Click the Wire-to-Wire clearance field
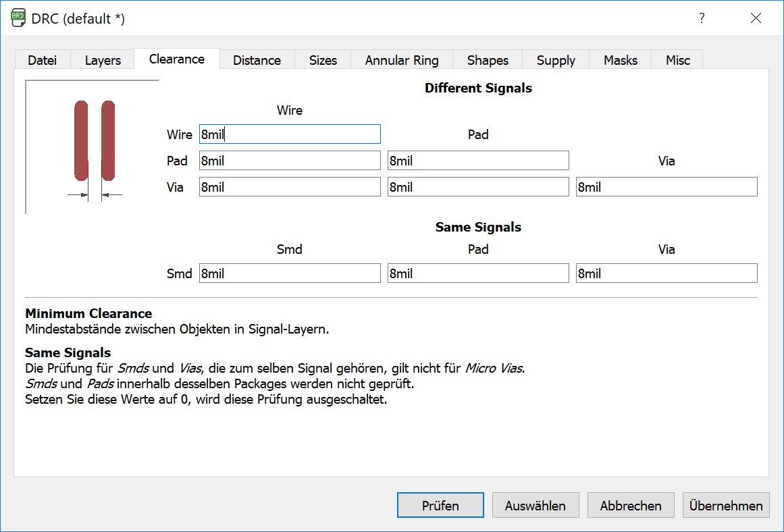784x532 pixels. pyautogui.click(x=290, y=134)
